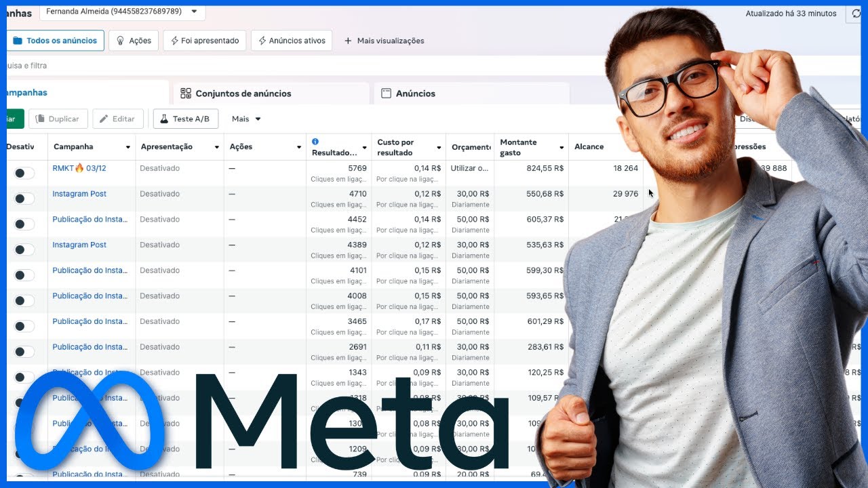Open Publicação do Insta campaign link with 4101 results

pyautogui.click(x=90, y=270)
